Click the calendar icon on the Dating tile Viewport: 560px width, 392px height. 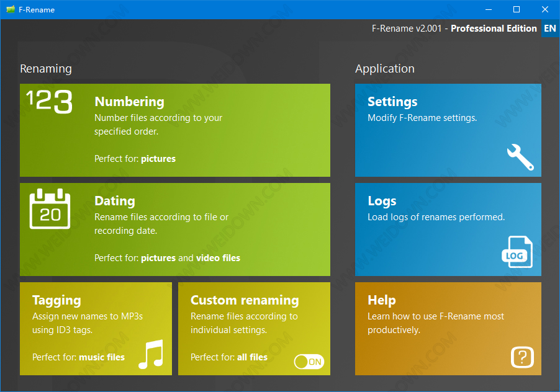pyautogui.click(x=50, y=208)
